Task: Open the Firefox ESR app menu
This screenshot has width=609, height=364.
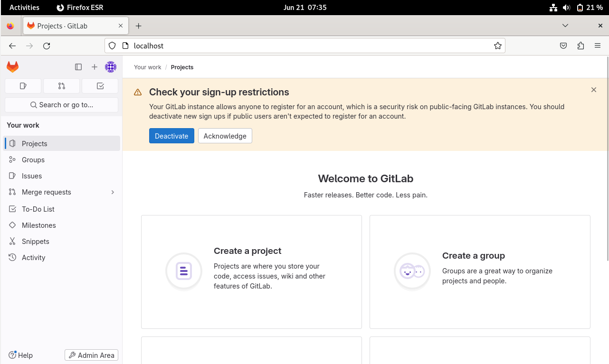Action: [x=80, y=7]
